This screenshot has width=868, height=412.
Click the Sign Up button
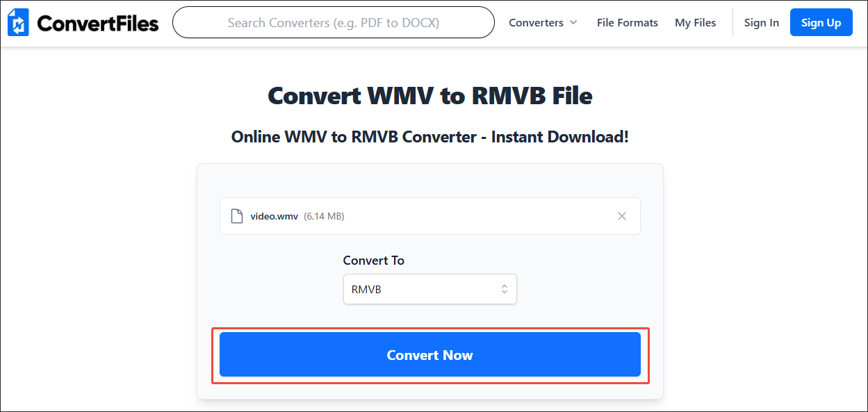click(x=821, y=22)
